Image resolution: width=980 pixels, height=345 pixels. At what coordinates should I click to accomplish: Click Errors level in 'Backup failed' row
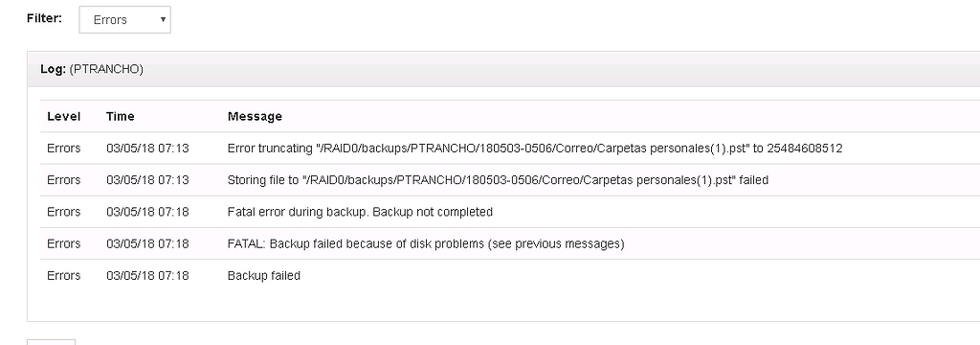(x=64, y=275)
